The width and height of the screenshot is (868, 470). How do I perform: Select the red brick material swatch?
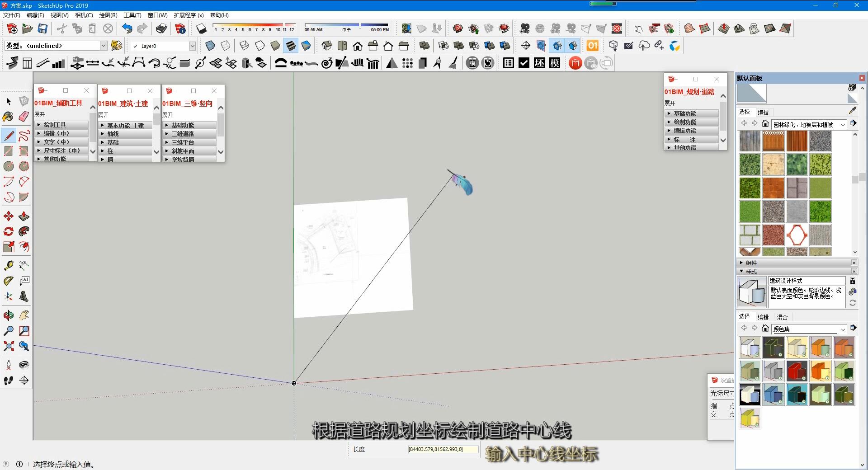point(774,235)
